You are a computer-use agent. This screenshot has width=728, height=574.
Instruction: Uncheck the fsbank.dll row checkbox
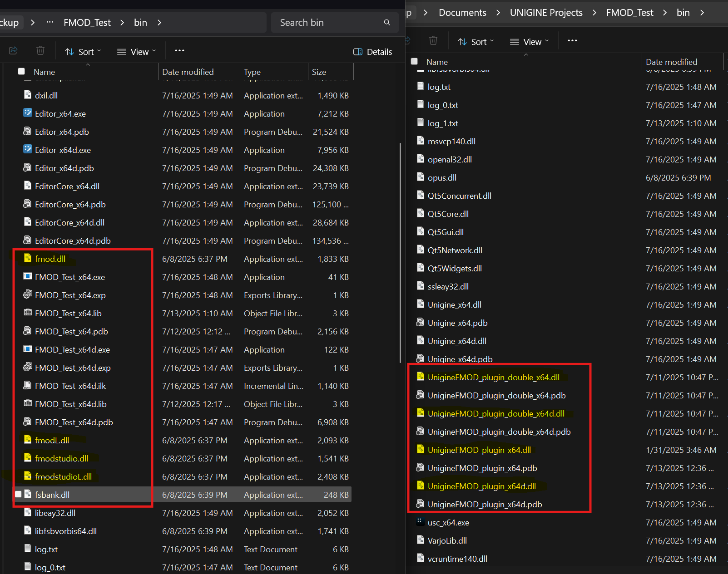(18, 494)
